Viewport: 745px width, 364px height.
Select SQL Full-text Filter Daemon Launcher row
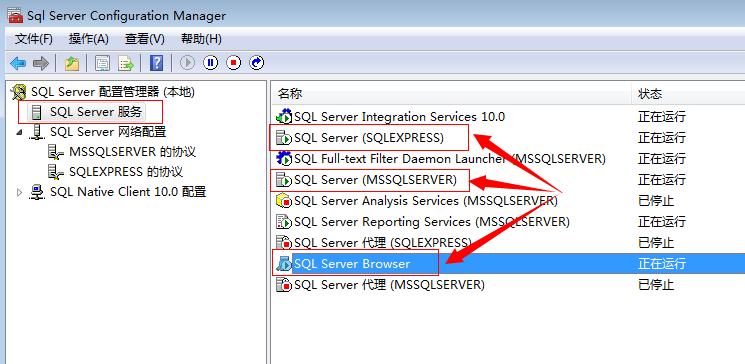pos(449,158)
